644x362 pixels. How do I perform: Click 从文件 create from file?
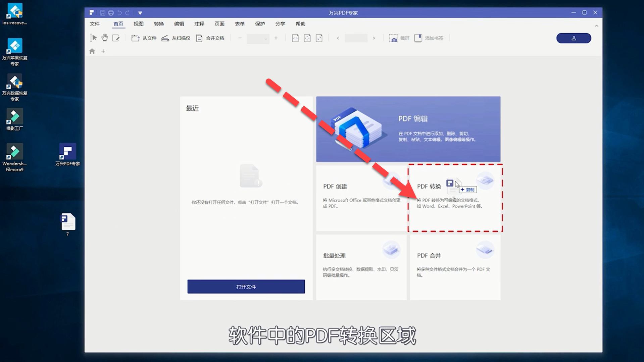[x=144, y=38]
